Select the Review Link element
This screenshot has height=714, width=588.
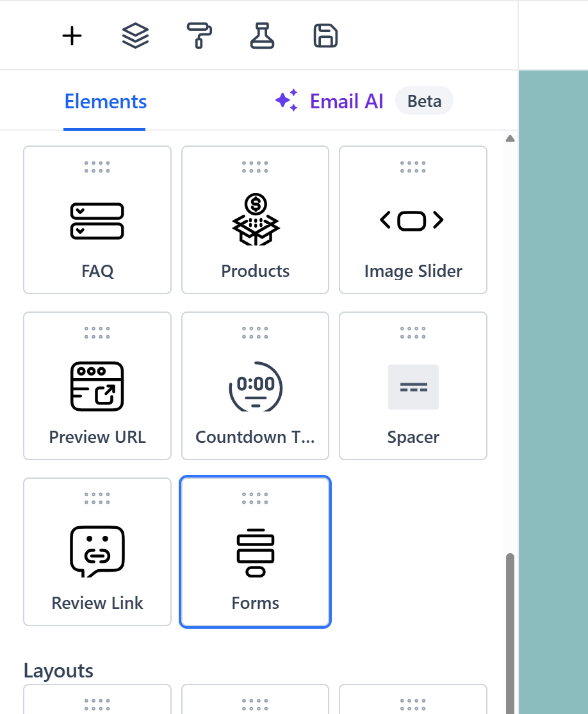(x=97, y=552)
